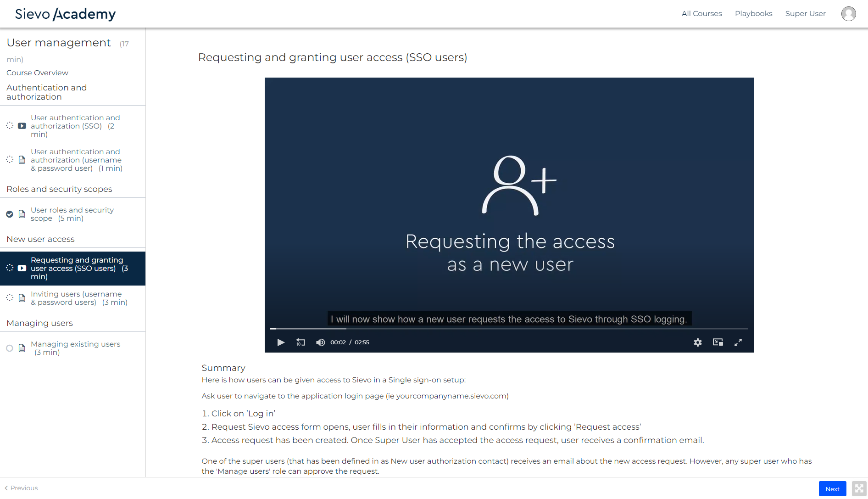Screen dimensions: 868x499
Task: Expand the Managing users section
Action: [39, 323]
